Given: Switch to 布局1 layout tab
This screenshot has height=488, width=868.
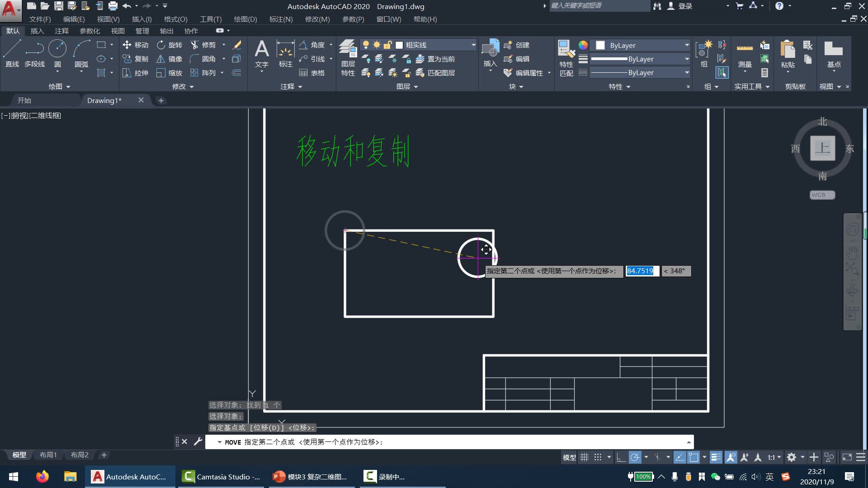Looking at the screenshot, I should coord(48,455).
